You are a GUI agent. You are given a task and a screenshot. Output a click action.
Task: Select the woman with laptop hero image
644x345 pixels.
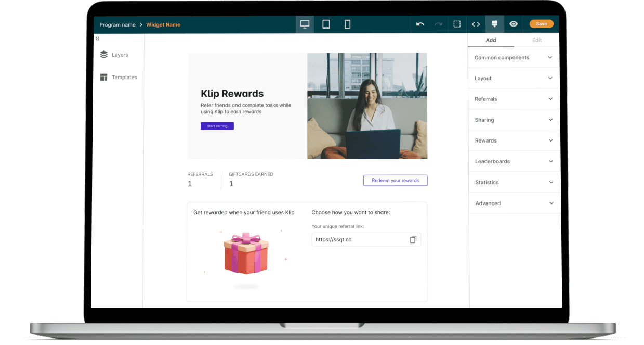(x=367, y=106)
